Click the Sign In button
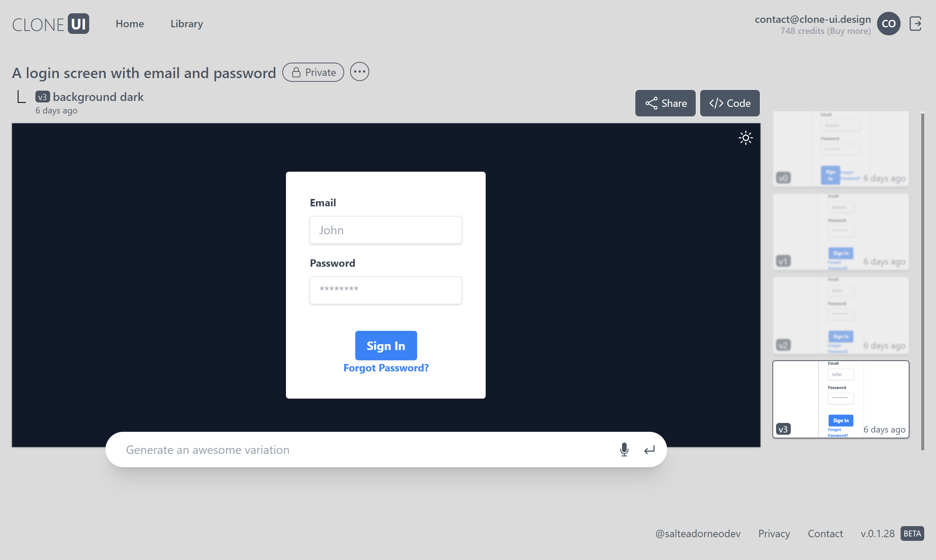 (x=386, y=346)
